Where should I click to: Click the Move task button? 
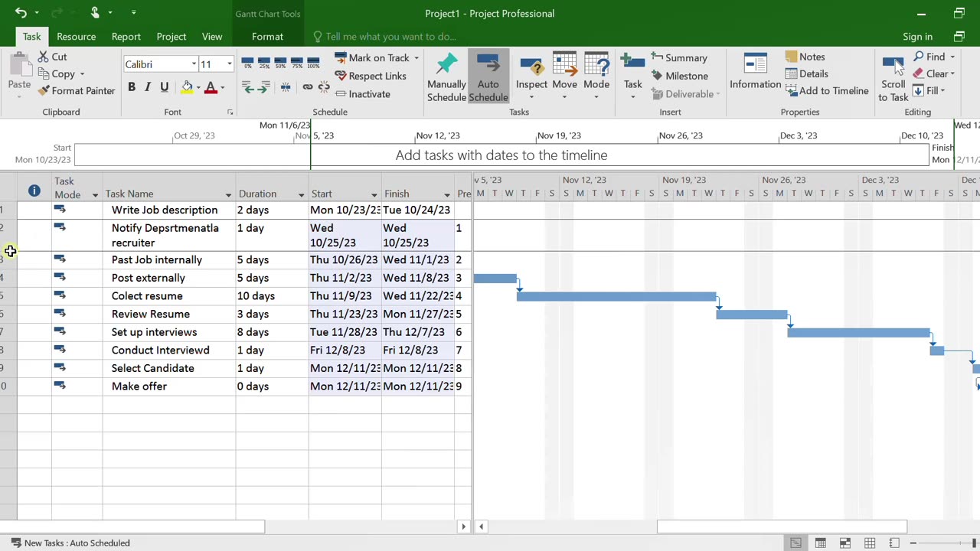coord(564,77)
